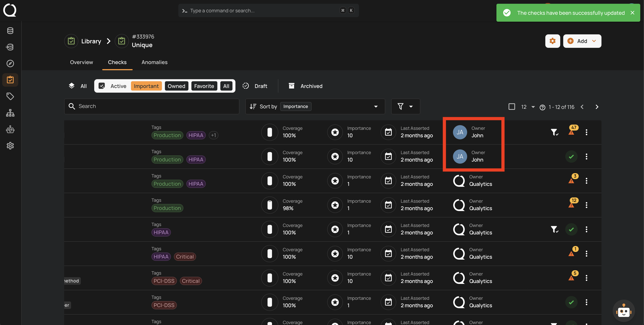The width and height of the screenshot is (644, 325).
Task: Open the hierarchy flow sidebar icon
Action: [x=10, y=113]
